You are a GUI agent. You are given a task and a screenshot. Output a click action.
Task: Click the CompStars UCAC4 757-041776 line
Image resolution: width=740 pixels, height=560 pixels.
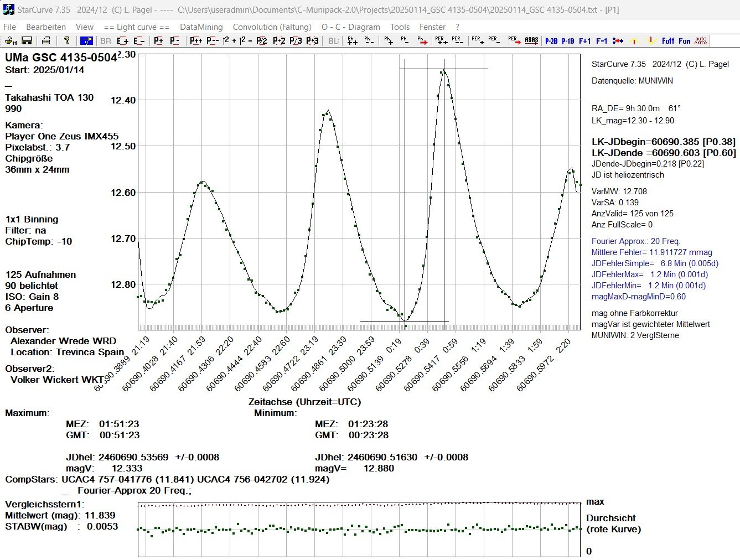tap(167, 479)
